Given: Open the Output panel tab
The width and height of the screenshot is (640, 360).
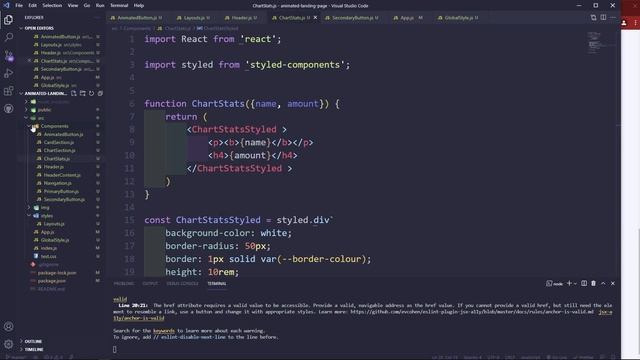Looking at the screenshot, I should click(150, 283).
